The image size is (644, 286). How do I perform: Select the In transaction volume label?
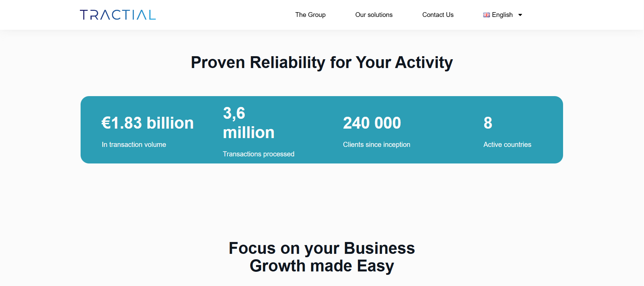134,145
